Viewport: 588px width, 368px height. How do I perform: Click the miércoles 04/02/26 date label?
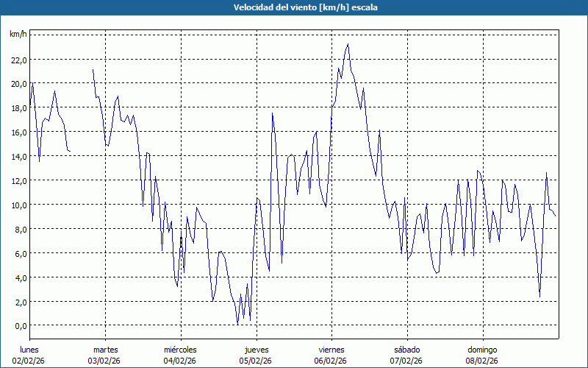(180, 355)
